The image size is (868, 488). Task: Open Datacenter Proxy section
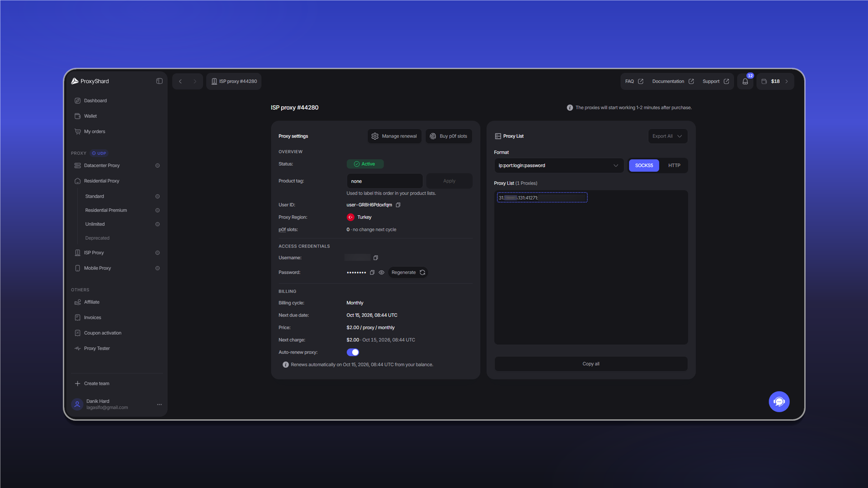tap(102, 165)
